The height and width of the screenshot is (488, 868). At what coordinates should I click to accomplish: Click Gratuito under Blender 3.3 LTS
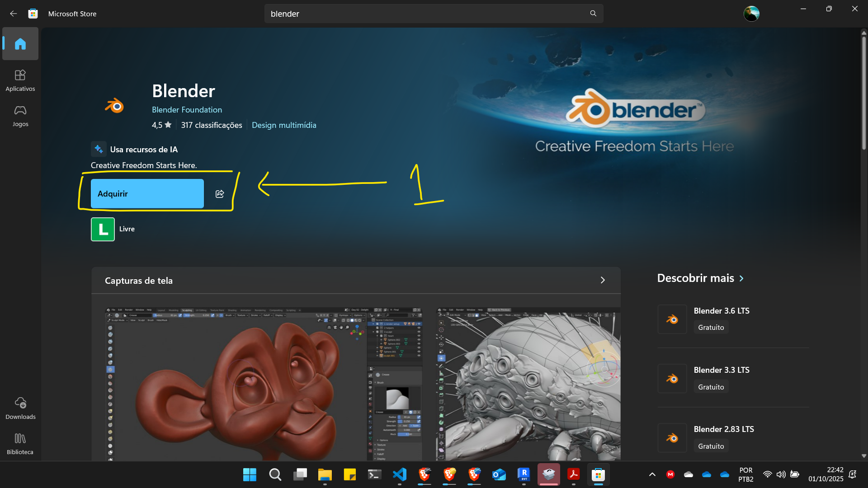coord(711,387)
